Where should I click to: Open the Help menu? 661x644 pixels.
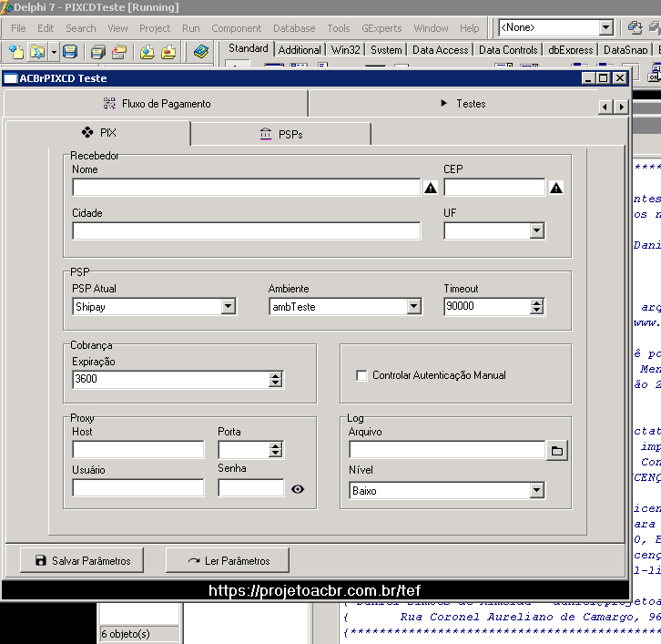[x=469, y=28]
